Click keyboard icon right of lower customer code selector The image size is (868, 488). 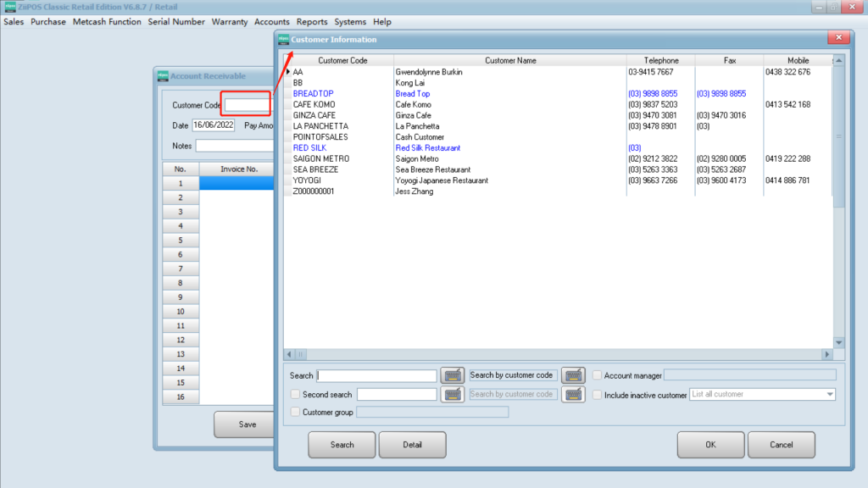pos(573,394)
